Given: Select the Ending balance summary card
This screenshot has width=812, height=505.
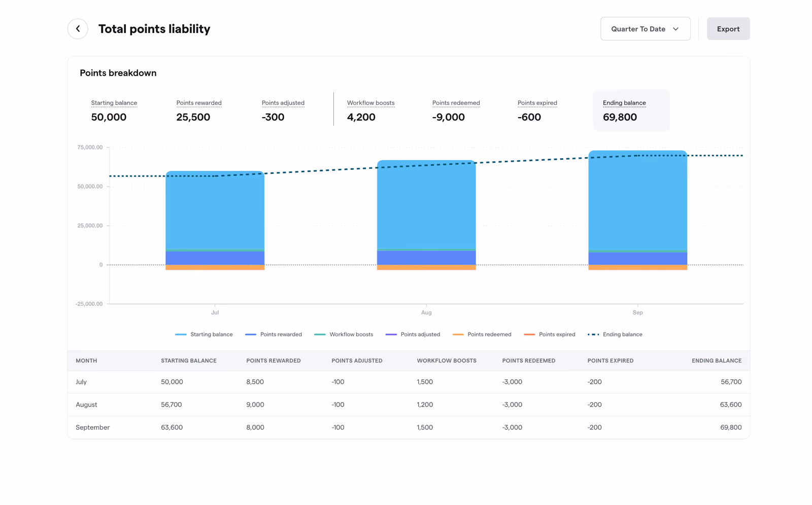Looking at the screenshot, I should (x=631, y=111).
